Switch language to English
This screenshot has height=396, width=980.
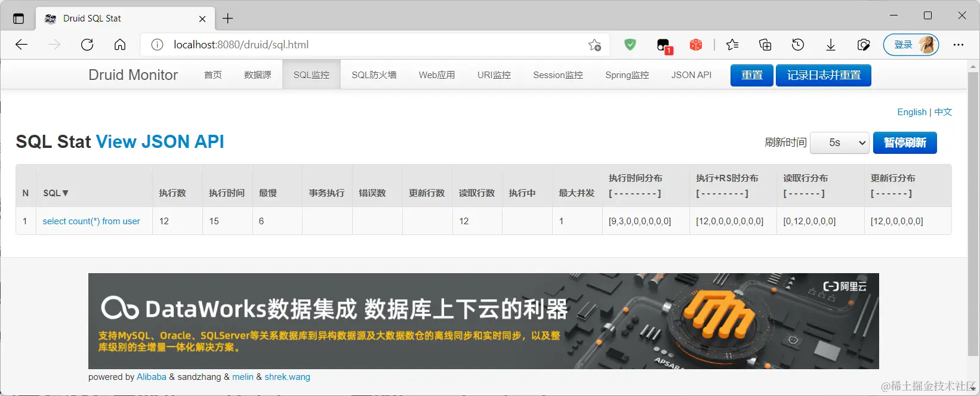coord(912,112)
